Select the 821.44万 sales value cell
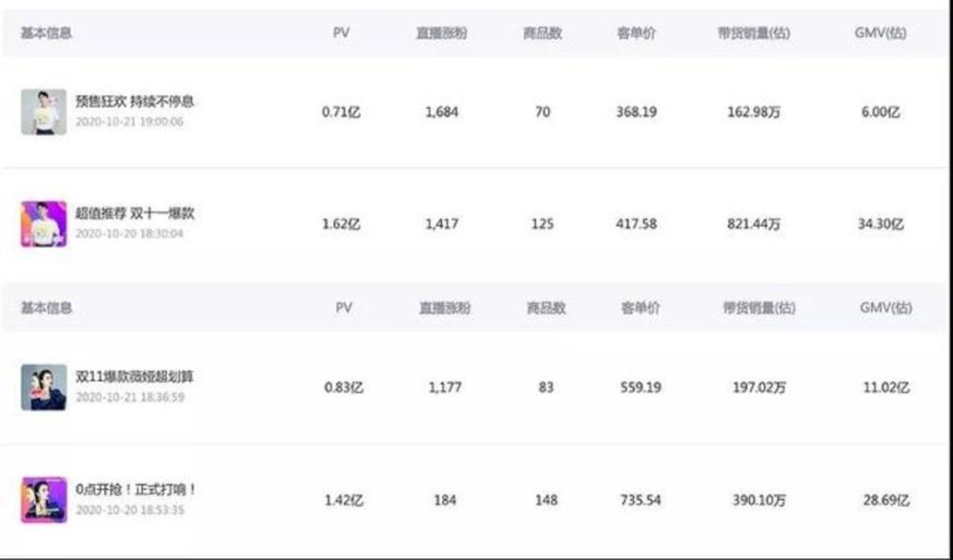The image size is (953, 560). [x=754, y=224]
